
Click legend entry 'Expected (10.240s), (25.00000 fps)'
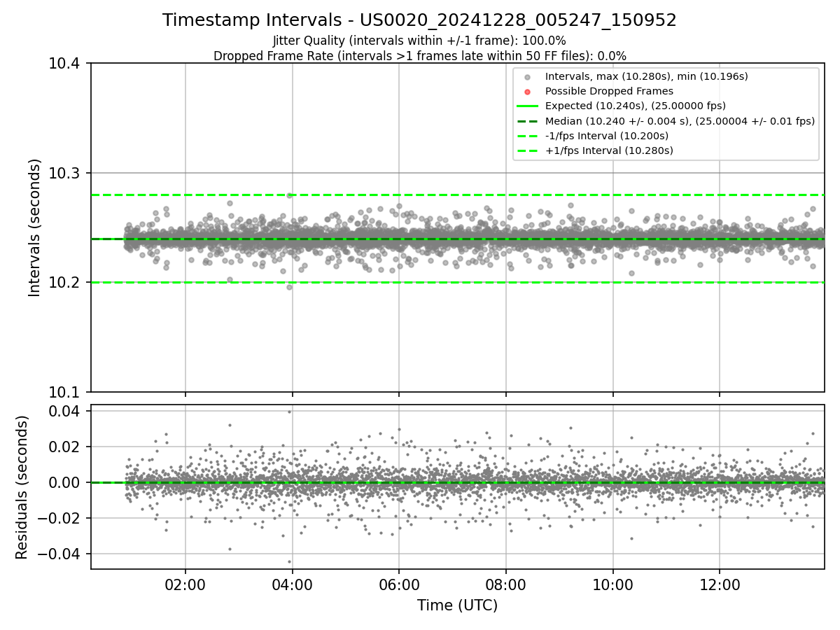coord(635,106)
